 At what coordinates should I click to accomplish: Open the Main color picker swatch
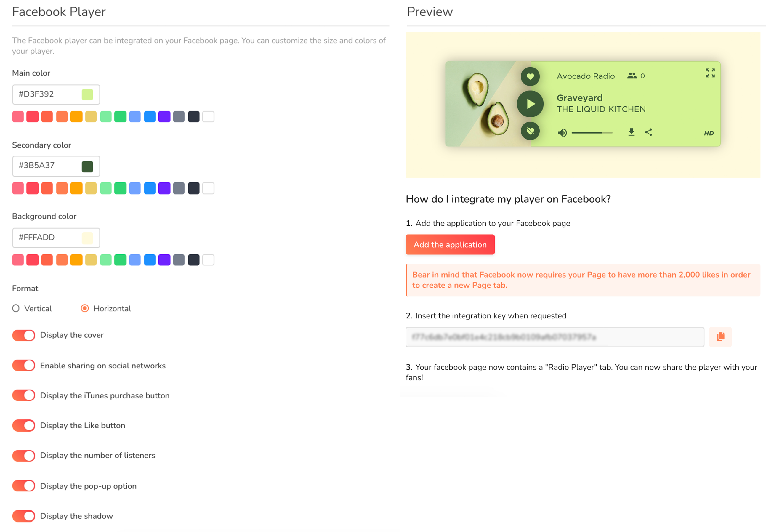click(87, 94)
